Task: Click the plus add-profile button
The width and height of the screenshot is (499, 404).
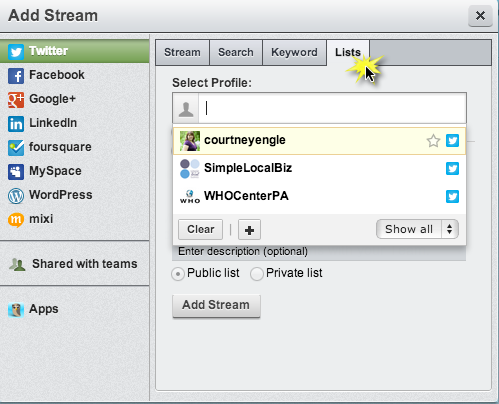Action: 249,230
